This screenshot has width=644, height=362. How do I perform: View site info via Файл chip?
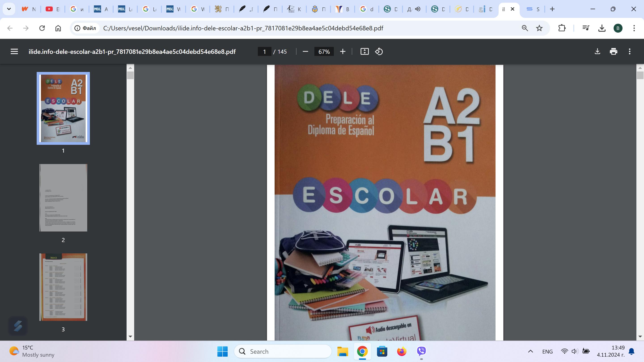(x=85, y=28)
